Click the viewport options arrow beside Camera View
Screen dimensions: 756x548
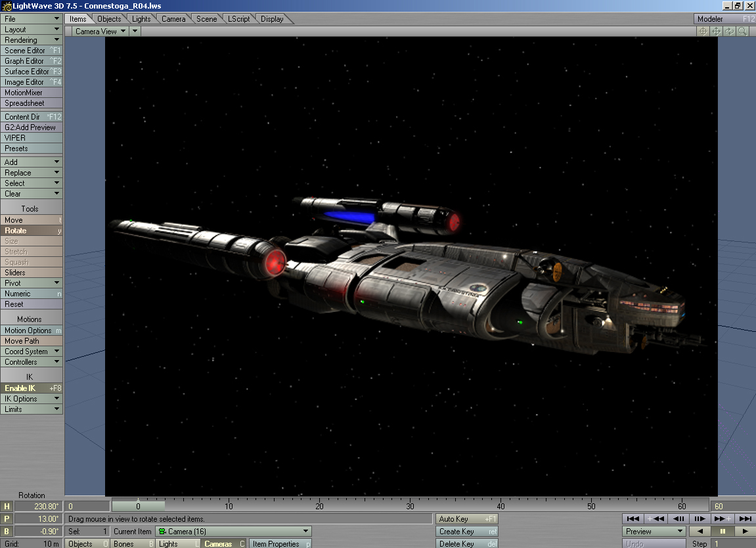tap(135, 32)
